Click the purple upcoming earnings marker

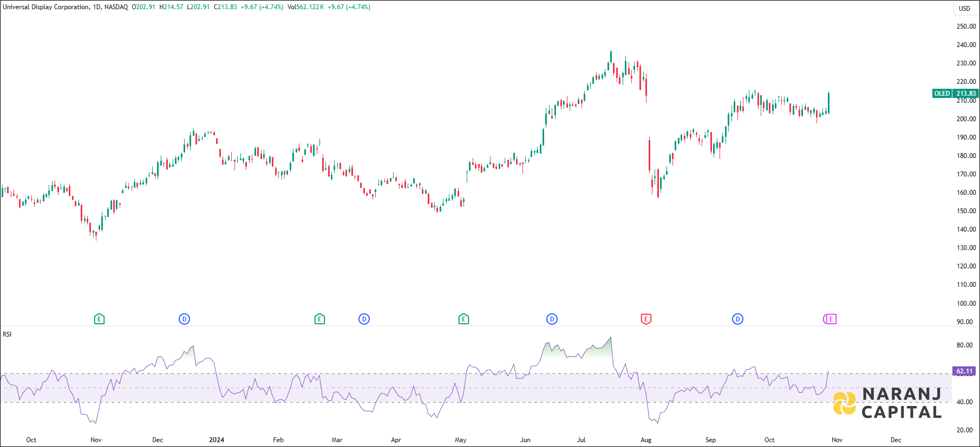coord(831,319)
